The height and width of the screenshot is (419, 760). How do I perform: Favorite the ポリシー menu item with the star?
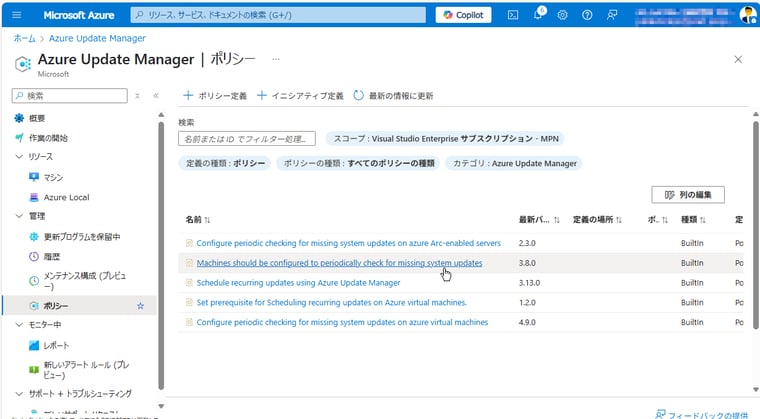coord(140,306)
